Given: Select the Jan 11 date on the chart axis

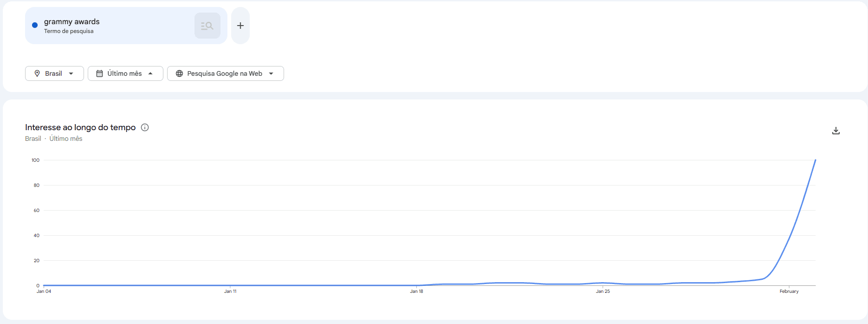Looking at the screenshot, I should [x=230, y=291].
